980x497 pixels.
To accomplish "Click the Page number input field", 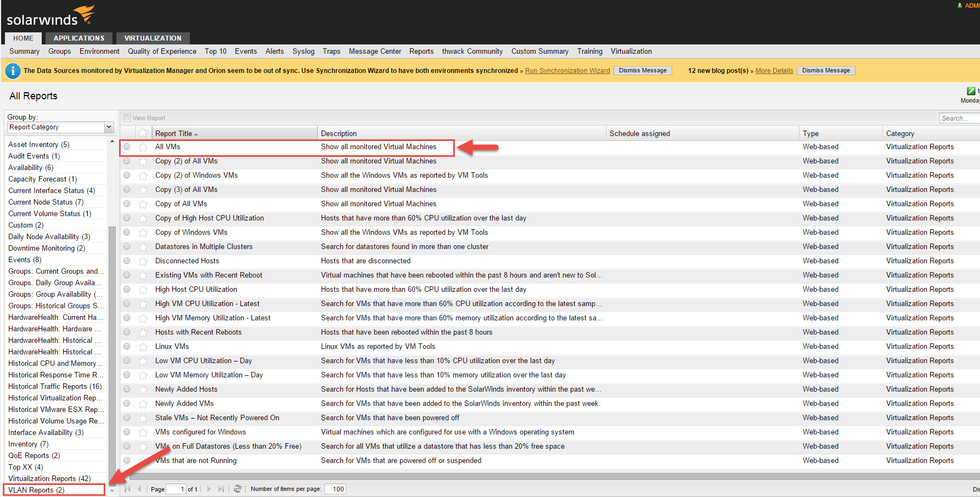I will click(176, 489).
